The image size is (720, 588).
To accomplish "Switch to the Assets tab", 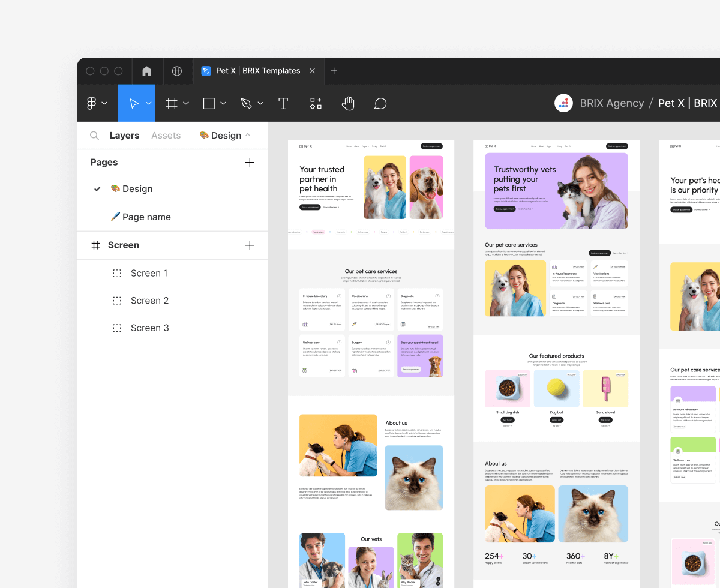I will pyautogui.click(x=166, y=135).
